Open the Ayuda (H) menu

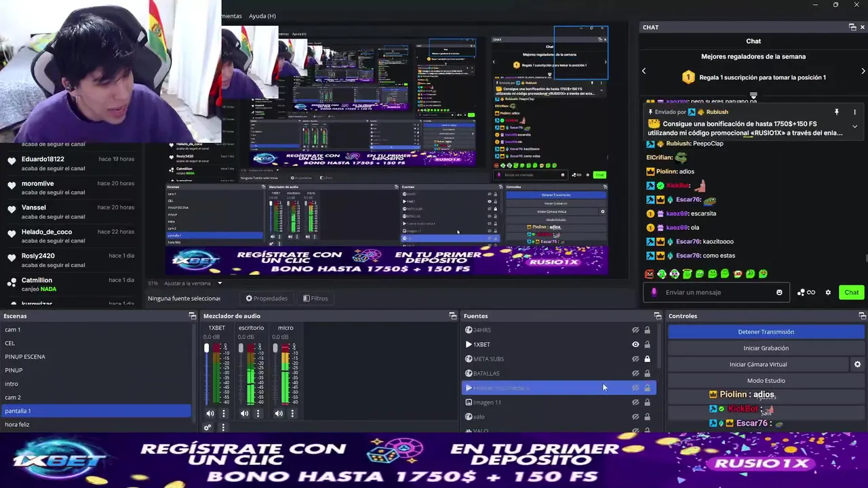[262, 16]
